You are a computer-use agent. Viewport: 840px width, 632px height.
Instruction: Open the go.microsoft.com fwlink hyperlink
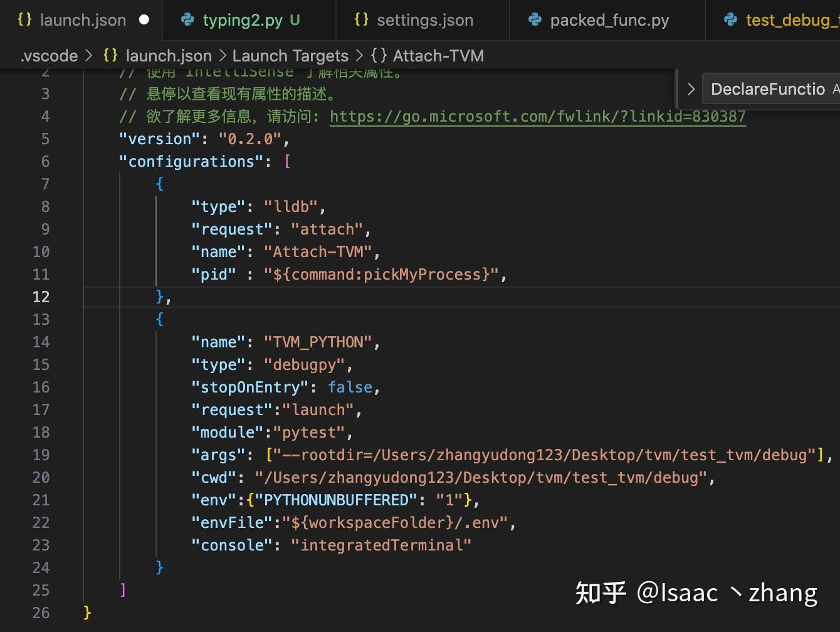[x=537, y=116]
